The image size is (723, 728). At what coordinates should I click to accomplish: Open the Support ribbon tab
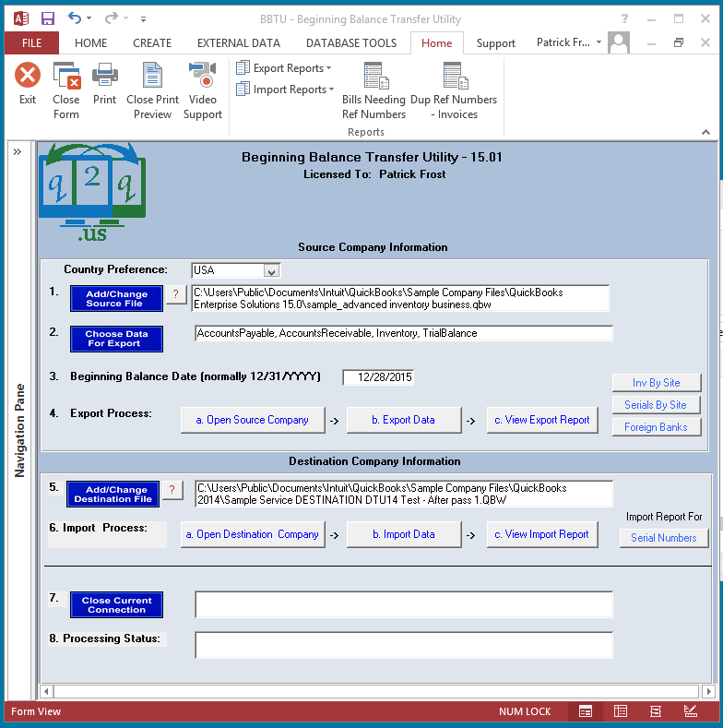pos(495,43)
